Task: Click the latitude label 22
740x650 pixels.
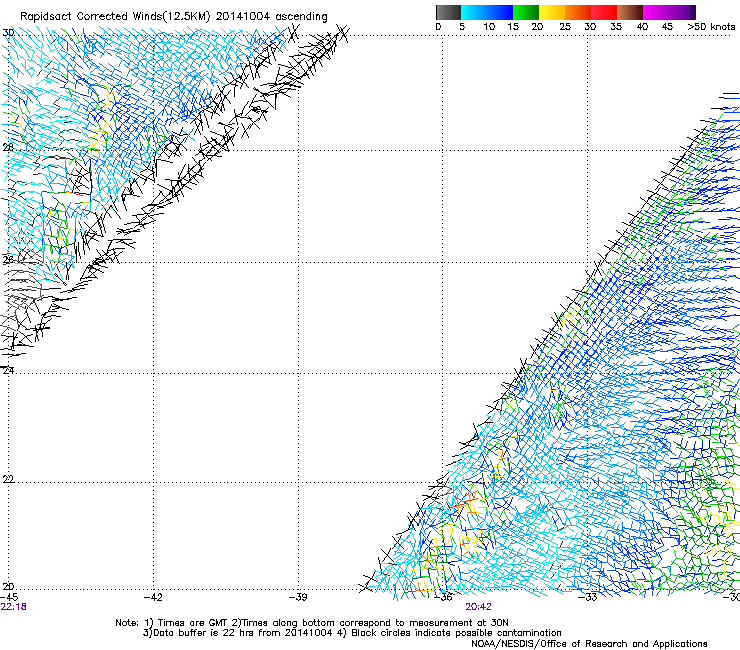Action: (x=8, y=479)
